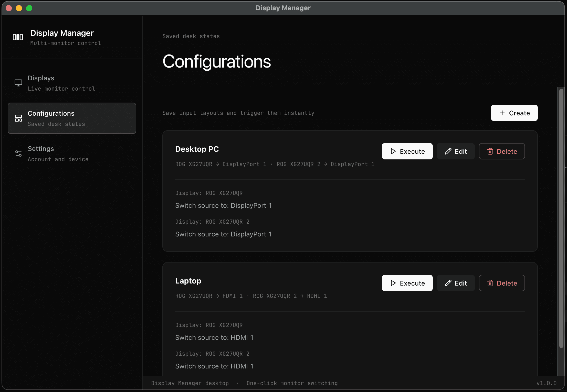Click the window's green maximize button
The height and width of the screenshot is (392, 567).
(x=29, y=8)
